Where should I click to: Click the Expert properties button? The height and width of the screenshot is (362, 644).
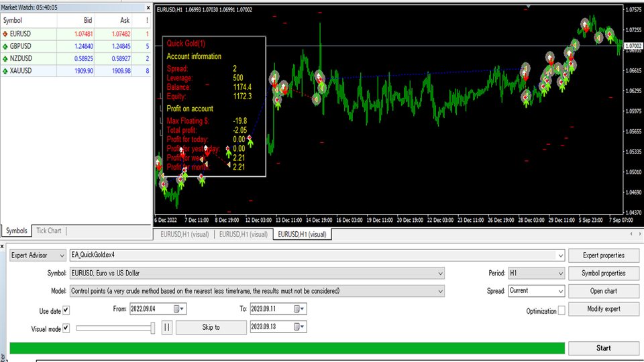pos(603,255)
